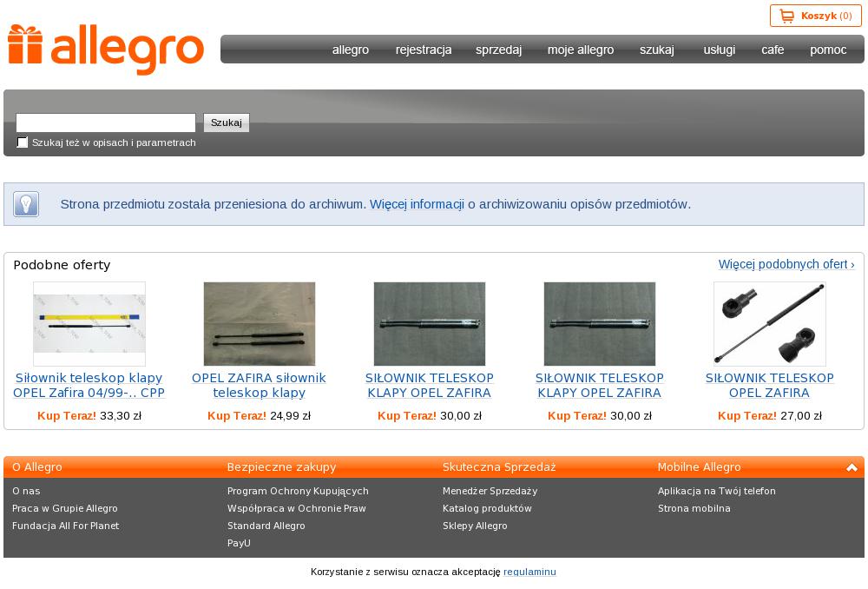Open the Koszyk shopping cart
The width and height of the screenshot is (868, 589).
click(815, 16)
